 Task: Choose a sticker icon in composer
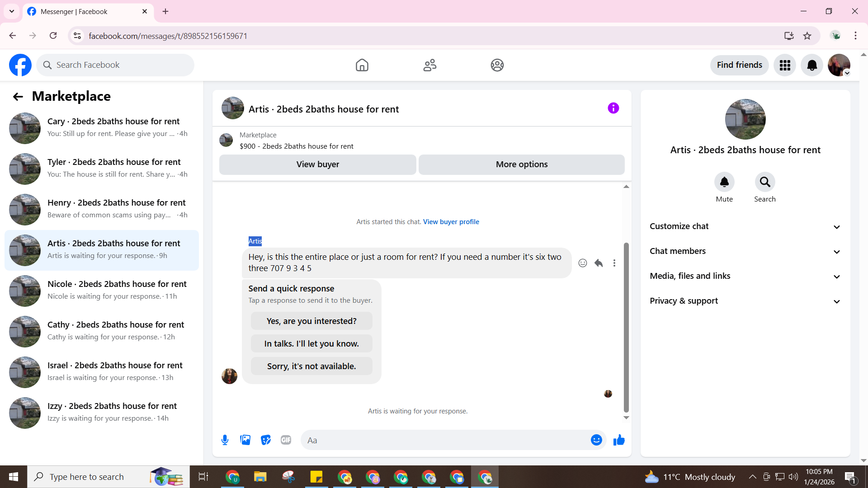(x=266, y=440)
